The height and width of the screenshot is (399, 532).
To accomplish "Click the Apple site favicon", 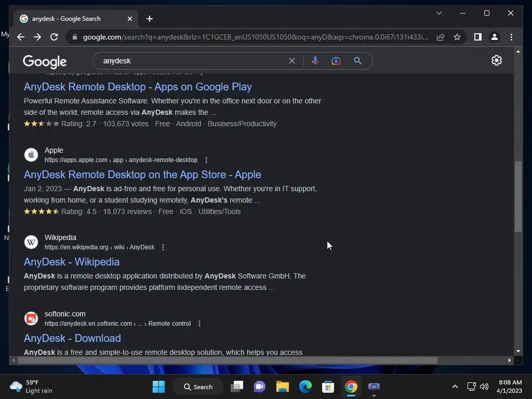I will click(x=31, y=155).
